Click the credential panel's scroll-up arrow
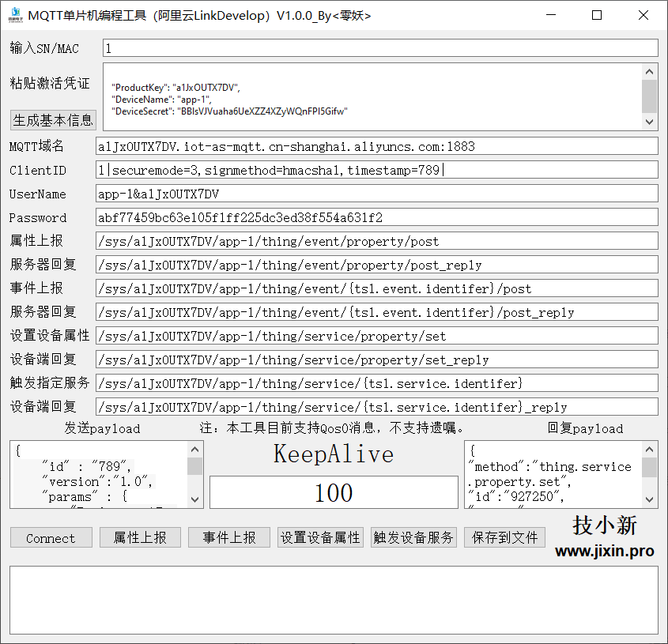668x644 pixels. 650,73
